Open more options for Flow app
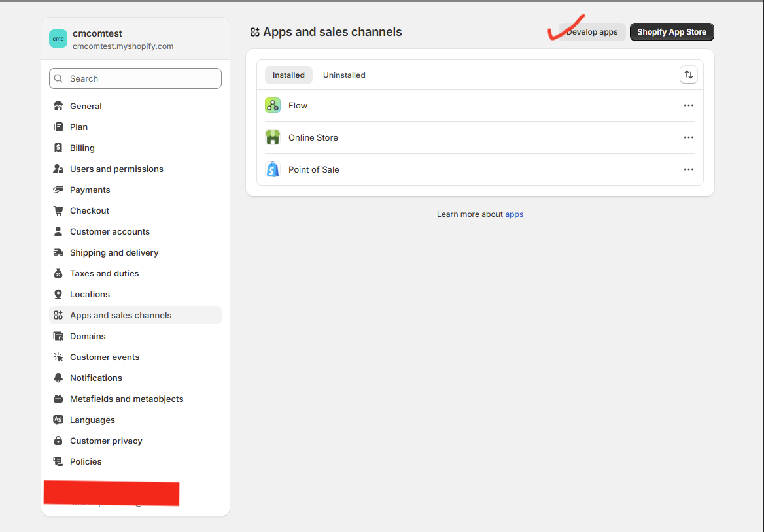Screen dimensions: 764x532 tap(688, 105)
